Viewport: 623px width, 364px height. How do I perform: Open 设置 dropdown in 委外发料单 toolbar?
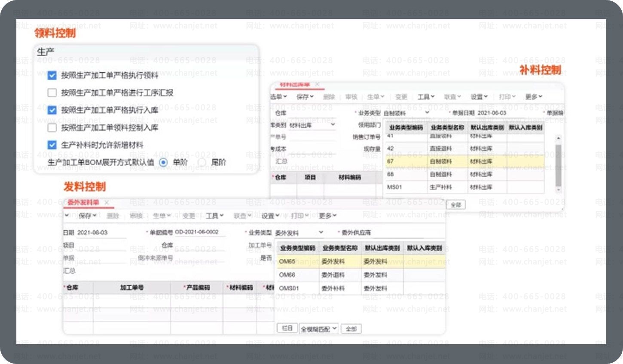pos(270,216)
